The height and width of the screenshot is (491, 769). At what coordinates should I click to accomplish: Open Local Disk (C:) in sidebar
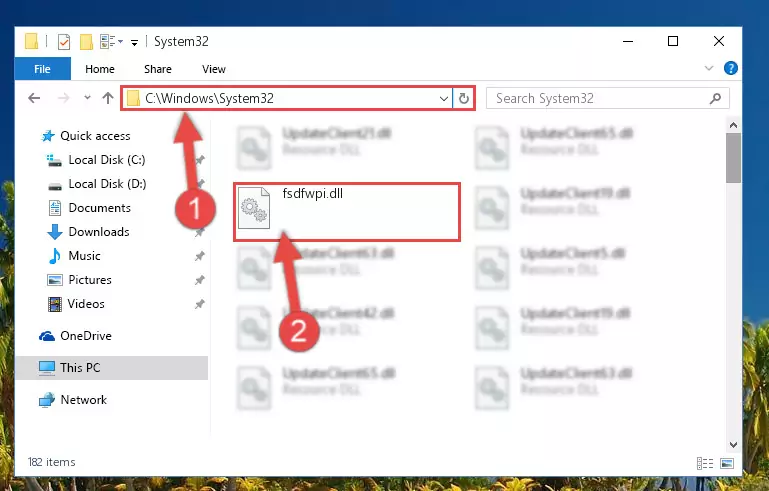[107, 160]
